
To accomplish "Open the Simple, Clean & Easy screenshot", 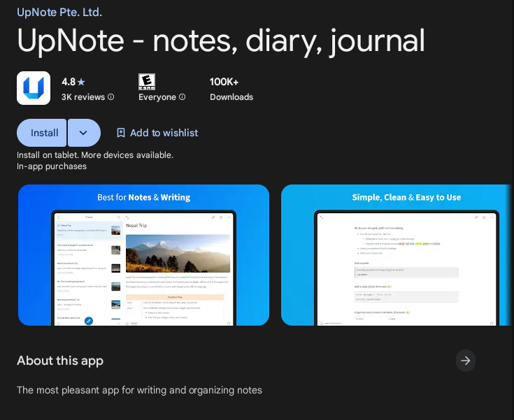I will coord(397,255).
